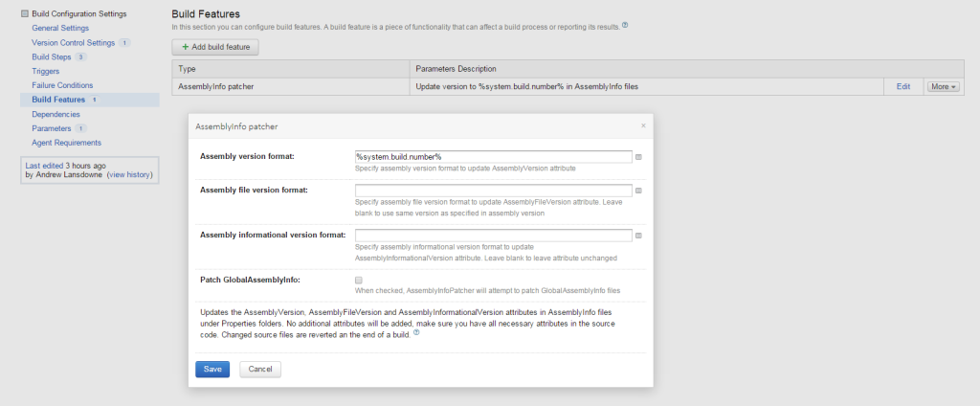The height and width of the screenshot is (406, 980).
Task: Open the Triggers settings page
Action: click(46, 71)
